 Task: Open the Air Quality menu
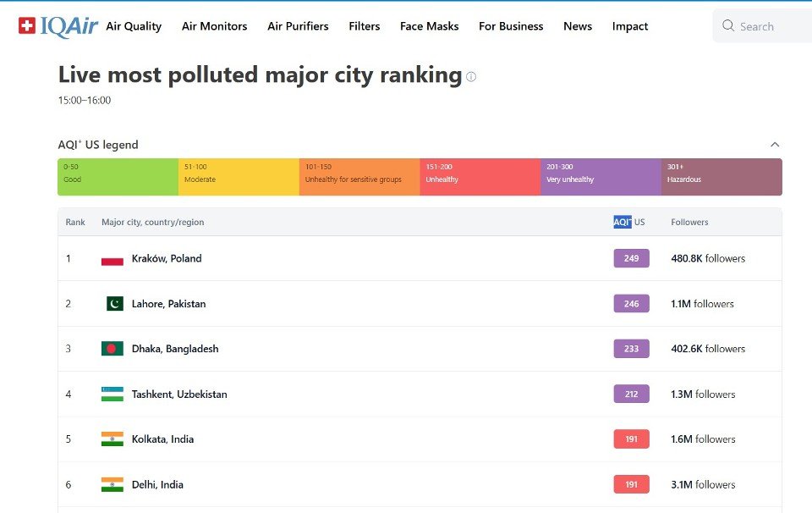tap(134, 26)
